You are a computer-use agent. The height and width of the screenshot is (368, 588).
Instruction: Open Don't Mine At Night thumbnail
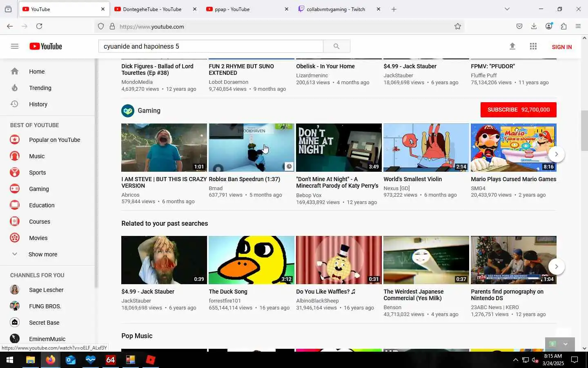(x=339, y=148)
